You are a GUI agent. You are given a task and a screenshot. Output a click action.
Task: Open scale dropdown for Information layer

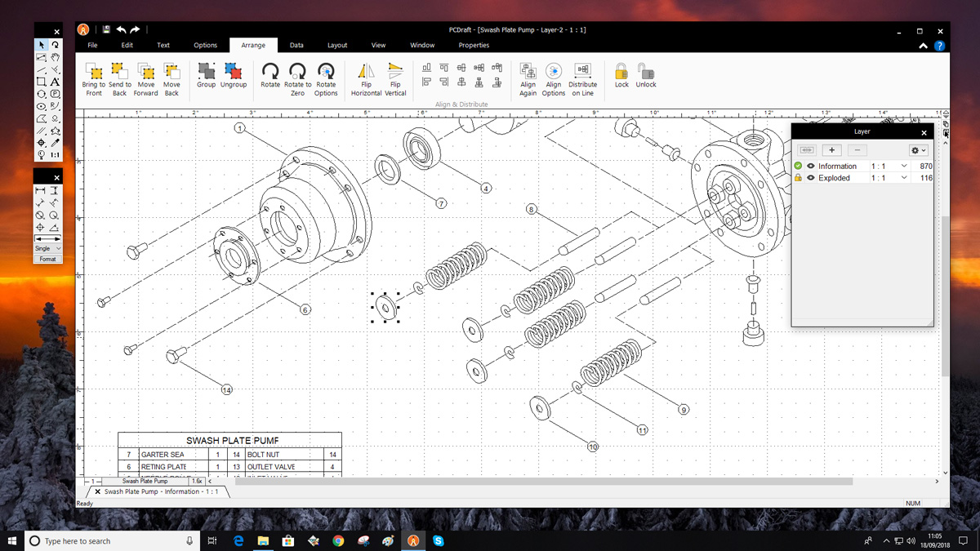(x=903, y=167)
